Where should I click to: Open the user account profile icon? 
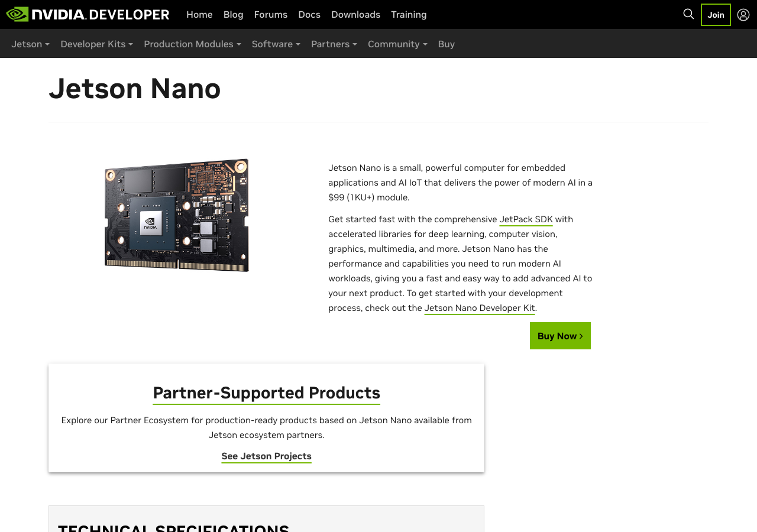(743, 15)
